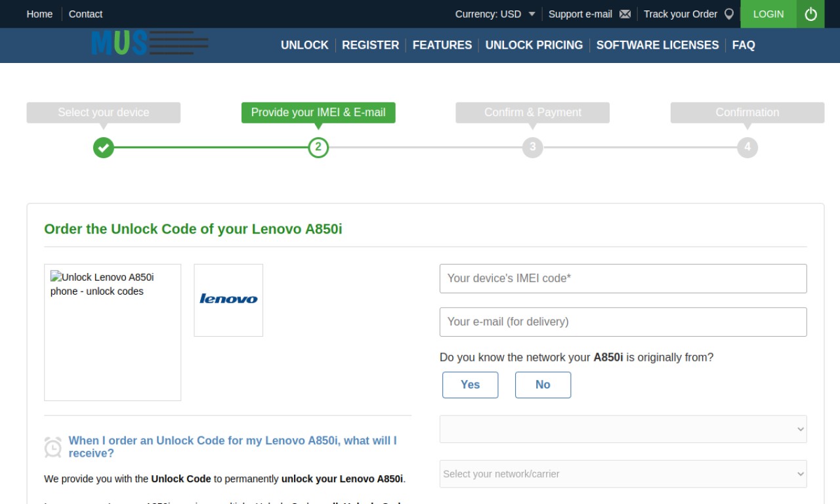
Task: Focus the device IMEI code input field
Action: 623,278
